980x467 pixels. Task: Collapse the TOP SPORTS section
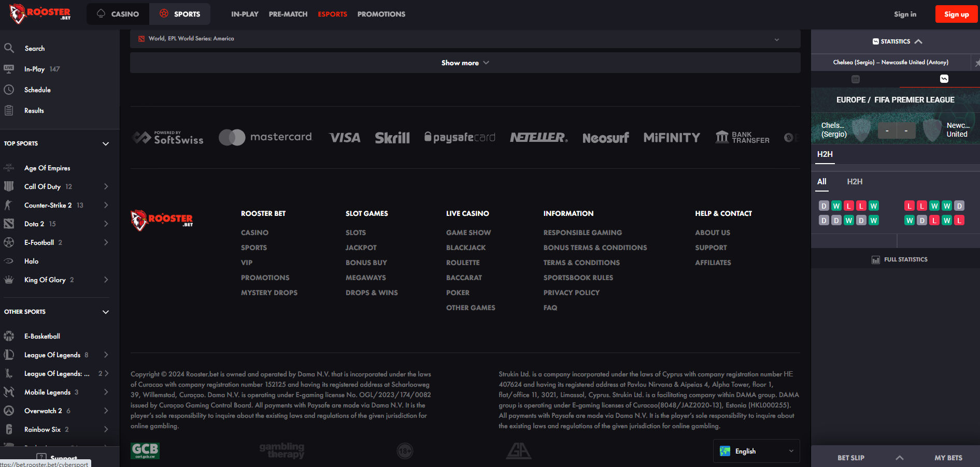pyautogui.click(x=106, y=143)
